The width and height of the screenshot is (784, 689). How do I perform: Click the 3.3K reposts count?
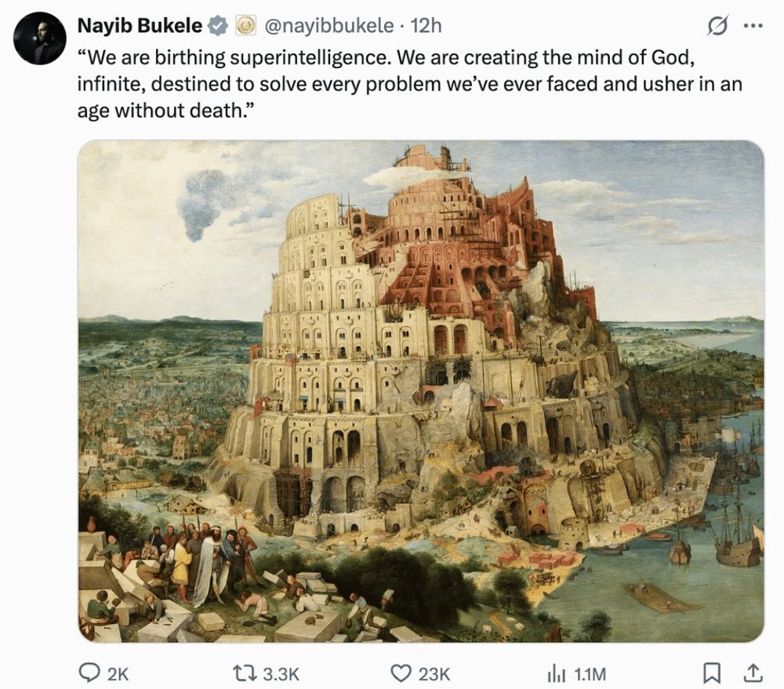click(281, 674)
